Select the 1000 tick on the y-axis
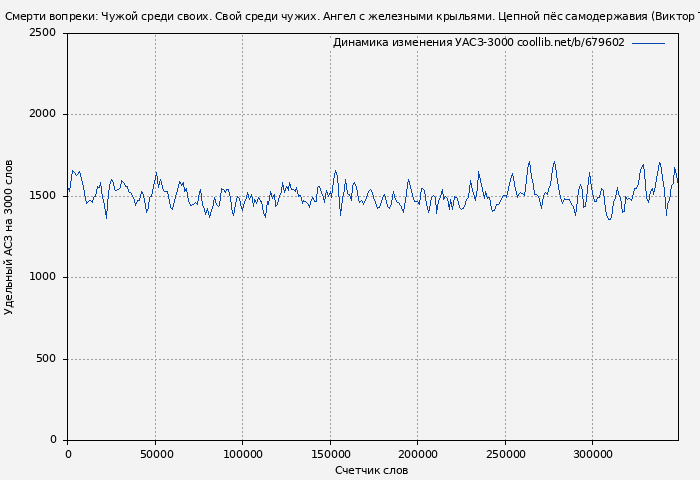 pyautogui.click(x=42, y=277)
